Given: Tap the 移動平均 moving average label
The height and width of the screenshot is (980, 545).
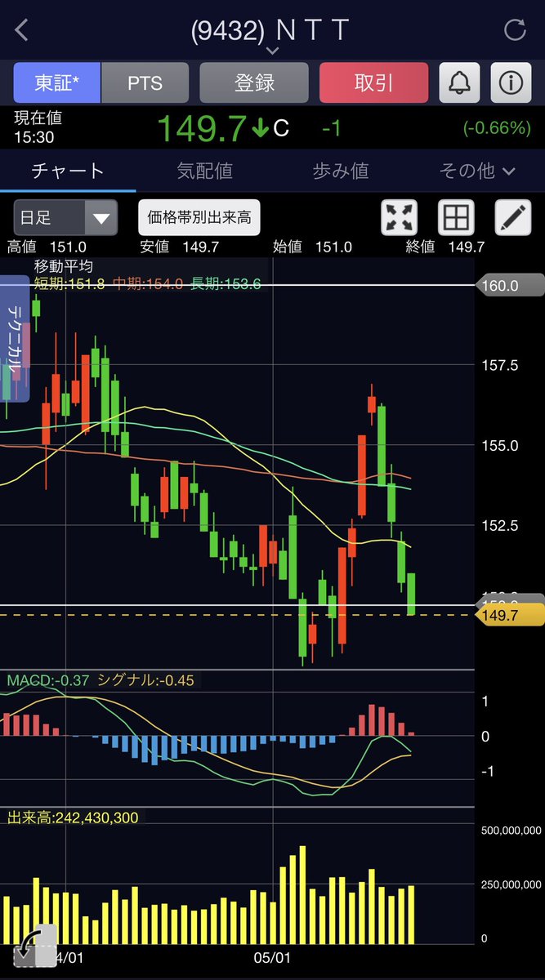Looking at the screenshot, I should 64,266.
